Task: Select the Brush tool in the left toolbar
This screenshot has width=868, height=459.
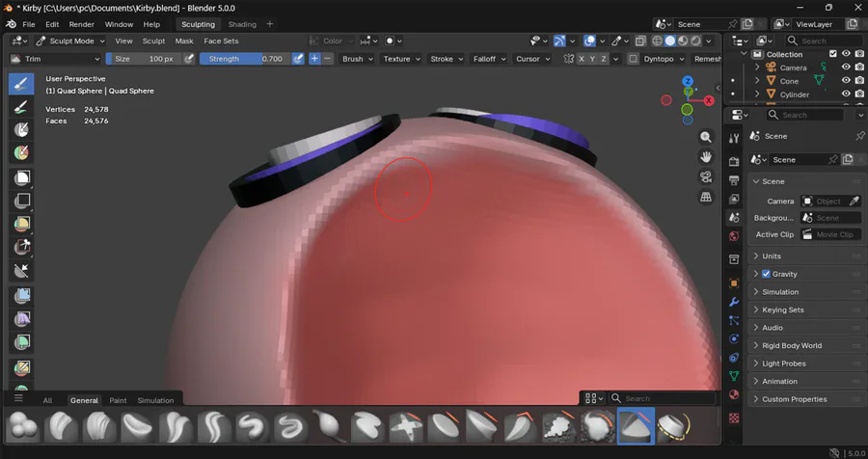Action: point(21,84)
